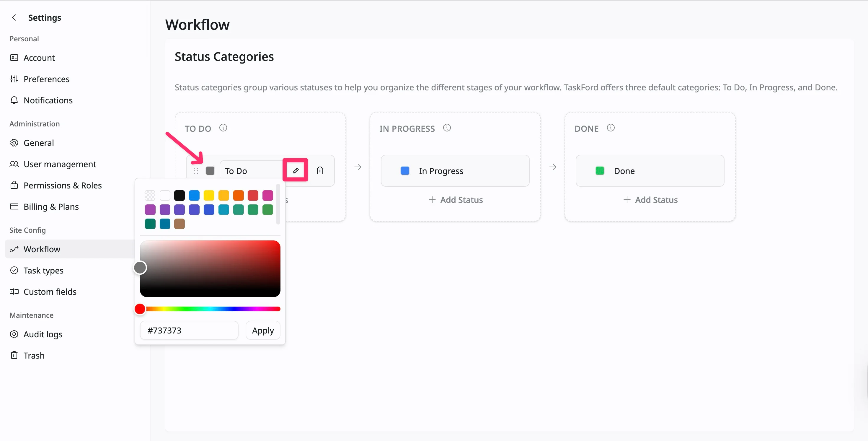868x441 pixels.
Task: Click the Workflow route icon
Action: 14,249
